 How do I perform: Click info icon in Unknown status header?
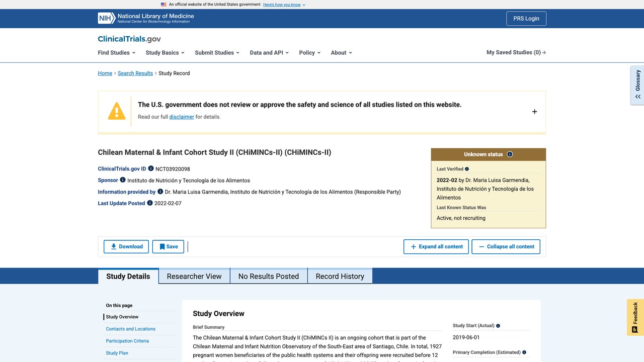coord(510,154)
